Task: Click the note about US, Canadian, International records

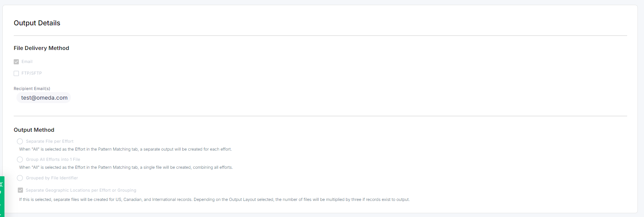Action: point(214,200)
